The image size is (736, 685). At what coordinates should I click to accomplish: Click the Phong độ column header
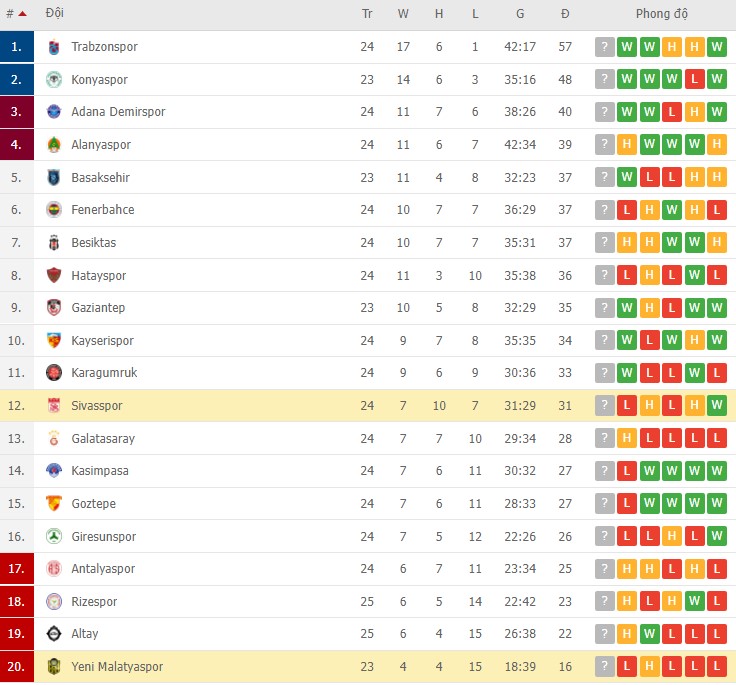tap(662, 14)
